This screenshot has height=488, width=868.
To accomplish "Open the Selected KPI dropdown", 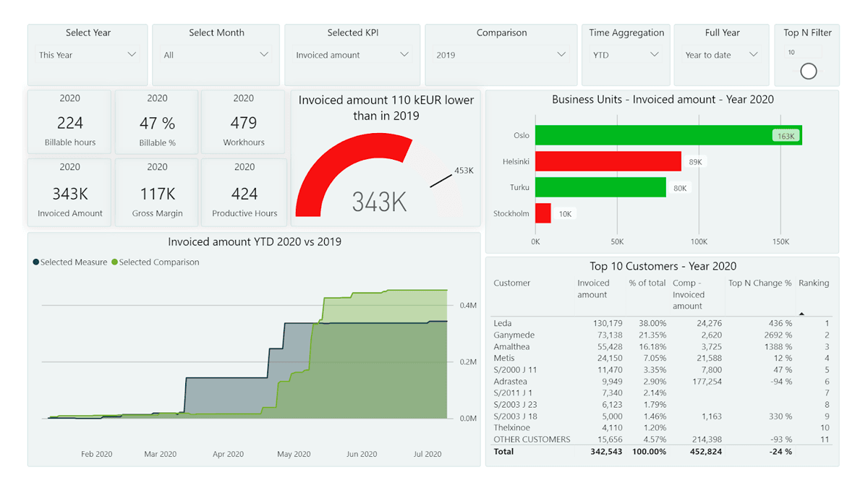I will 352,55.
